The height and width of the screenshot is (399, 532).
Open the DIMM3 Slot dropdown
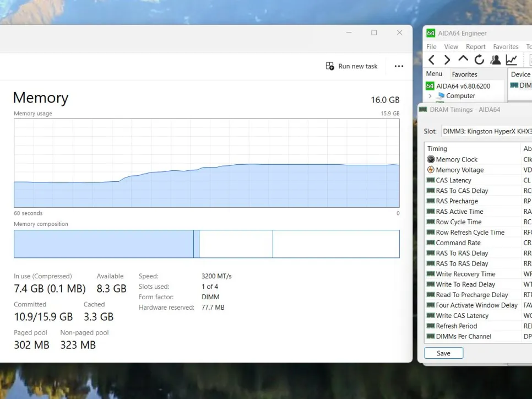486,131
